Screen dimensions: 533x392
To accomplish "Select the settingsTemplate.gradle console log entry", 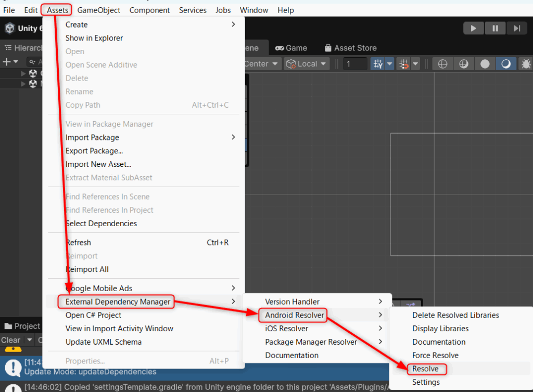I will (195, 387).
